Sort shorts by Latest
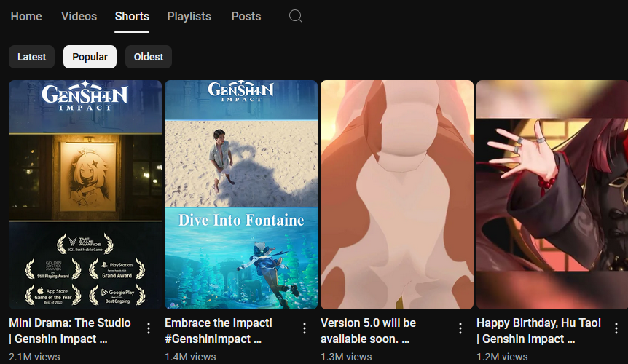The width and height of the screenshot is (628, 364). coord(31,57)
